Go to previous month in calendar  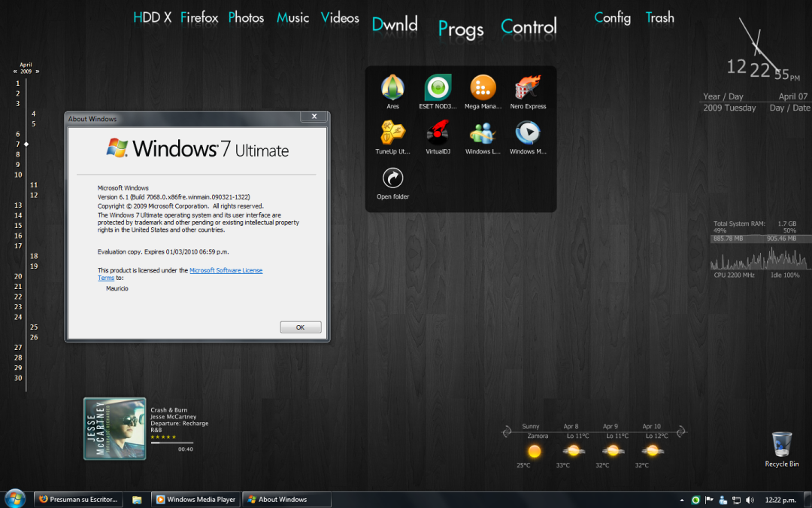15,71
